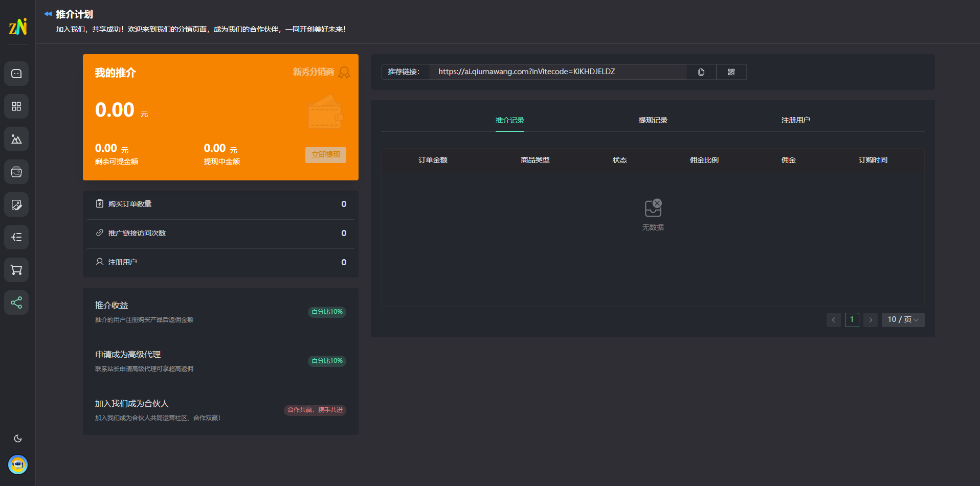The image size is (980, 486).
Task: Click the 剩余可提金额 label
Action: point(117,161)
